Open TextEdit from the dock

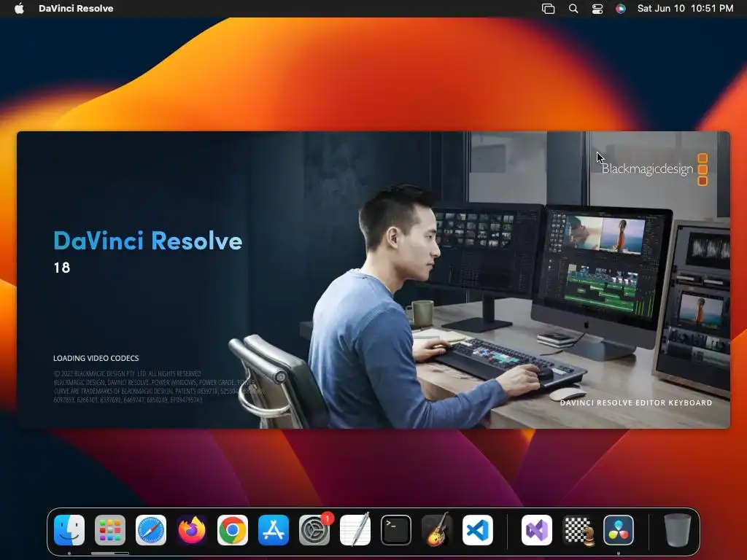pyautogui.click(x=355, y=530)
